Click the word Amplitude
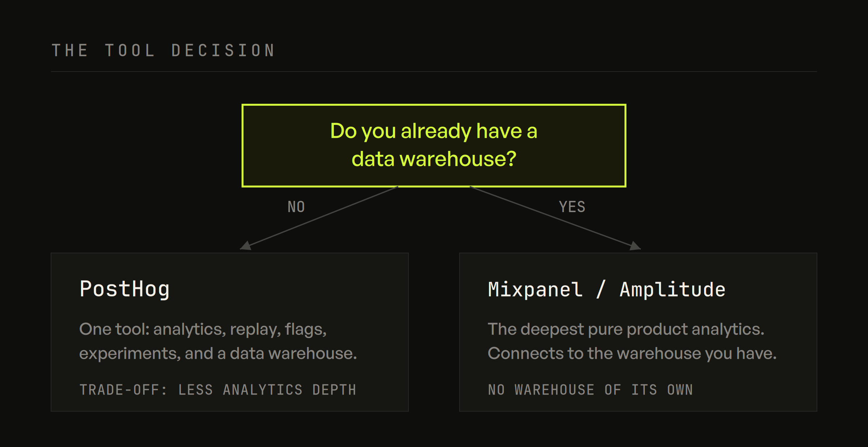 click(673, 290)
